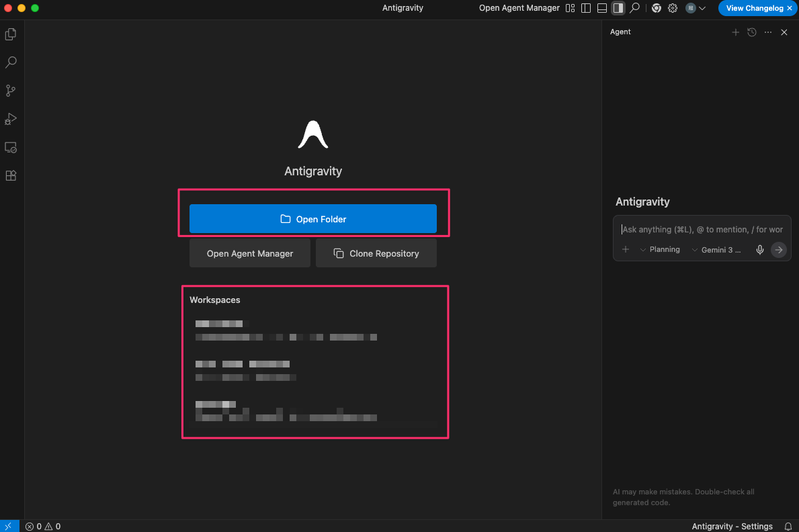
Task: Add context with plus in chat box
Action: (x=626, y=249)
